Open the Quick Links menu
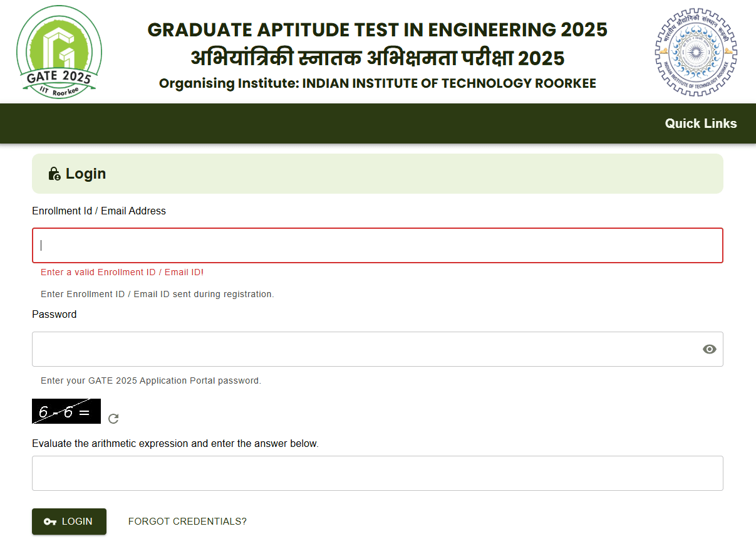 700,123
